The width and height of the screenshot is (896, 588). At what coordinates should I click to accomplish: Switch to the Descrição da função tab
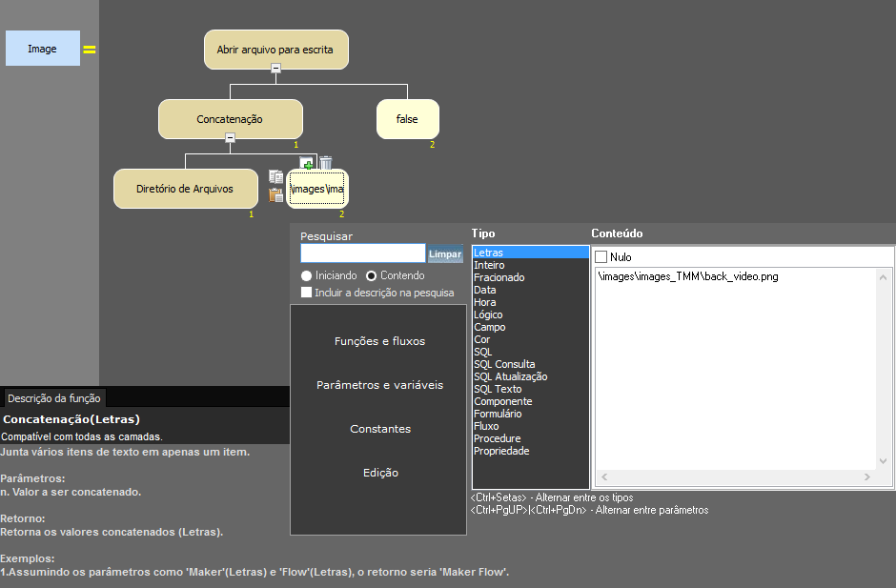tap(52, 398)
